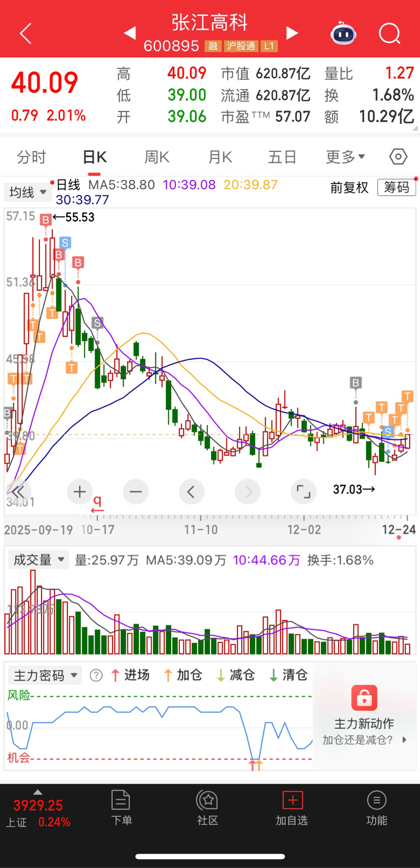
Task: Open 社区 community icon
Action: coord(207,807)
